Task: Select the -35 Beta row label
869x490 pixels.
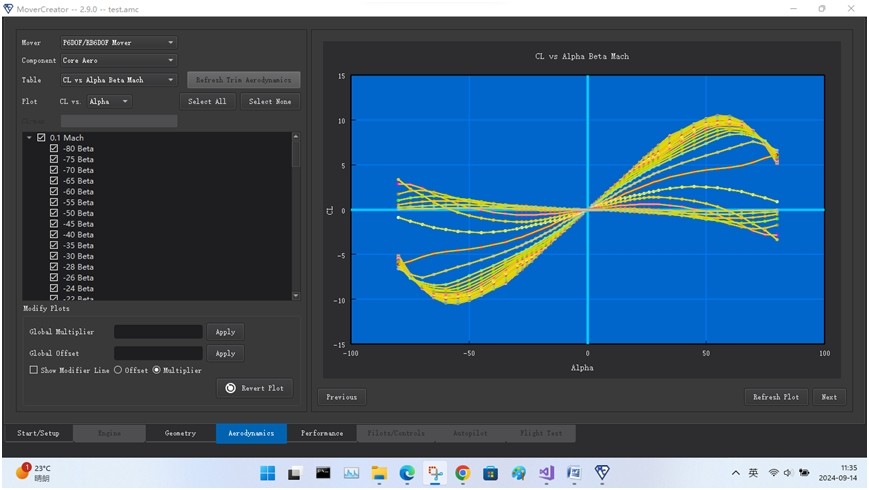Action: point(78,246)
